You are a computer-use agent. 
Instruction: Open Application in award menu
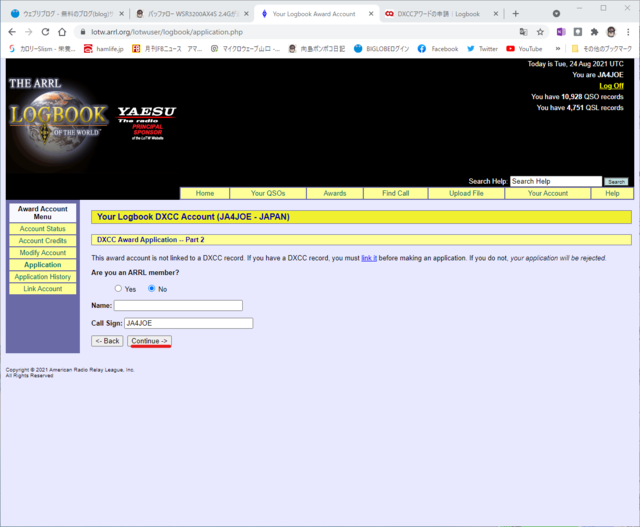(x=43, y=265)
